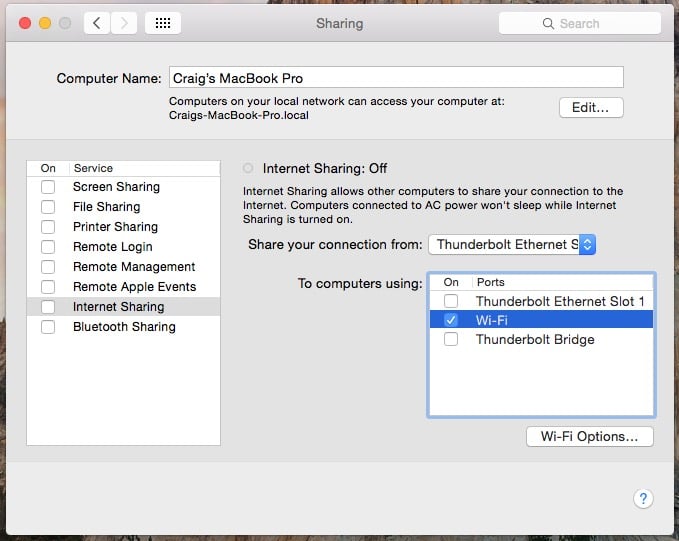
Task: Enable Printer Sharing checkbox
Action: point(48,227)
